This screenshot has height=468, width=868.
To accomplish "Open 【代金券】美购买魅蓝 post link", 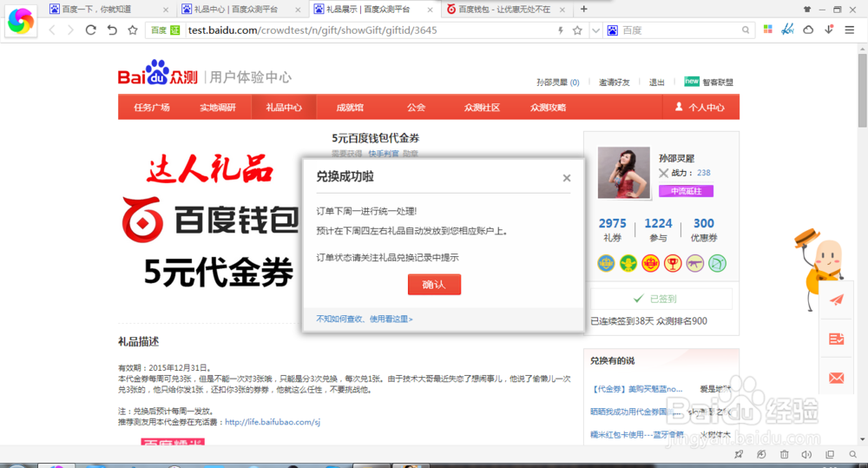I will click(636, 389).
